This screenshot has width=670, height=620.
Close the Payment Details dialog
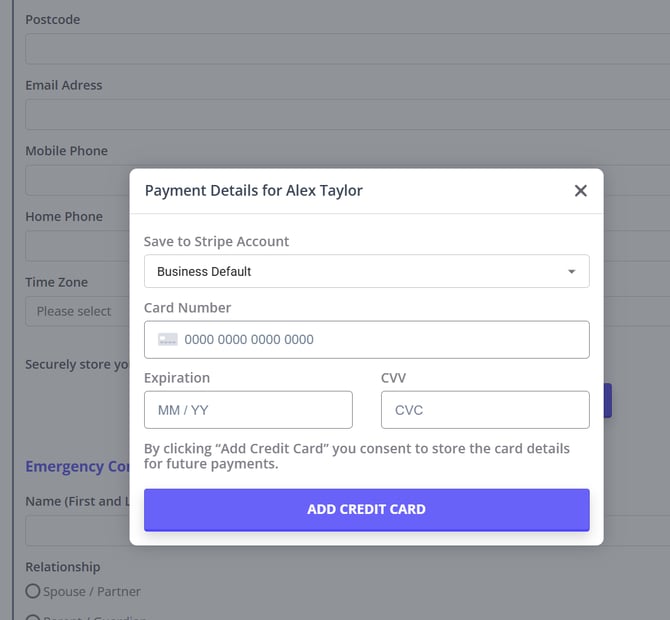click(x=580, y=191)
